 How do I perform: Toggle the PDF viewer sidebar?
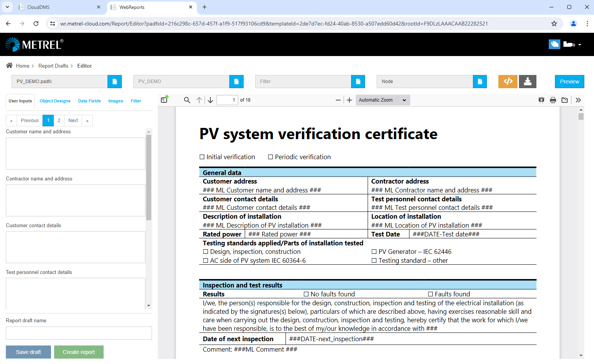click(x=164, y=100)
